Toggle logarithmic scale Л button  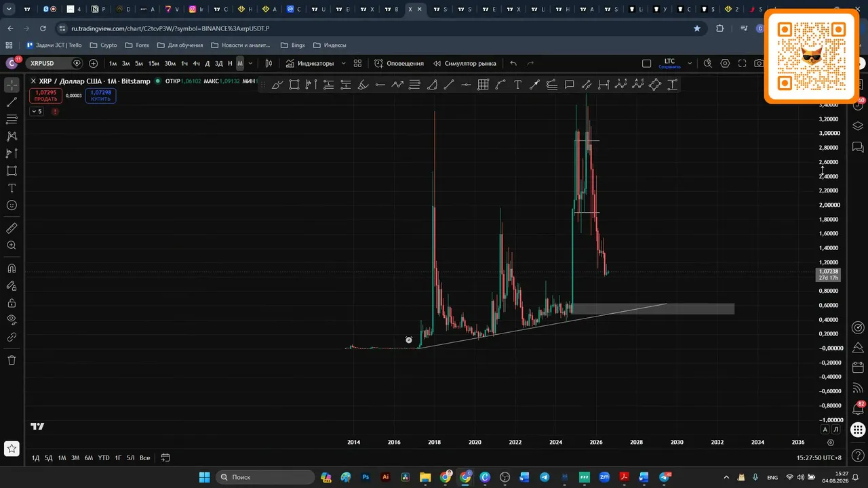click(835, 429)
